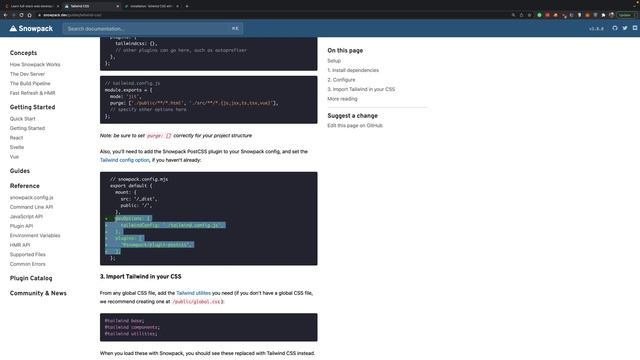Click the Snowpack logo in the header

[x=31, y=29]
